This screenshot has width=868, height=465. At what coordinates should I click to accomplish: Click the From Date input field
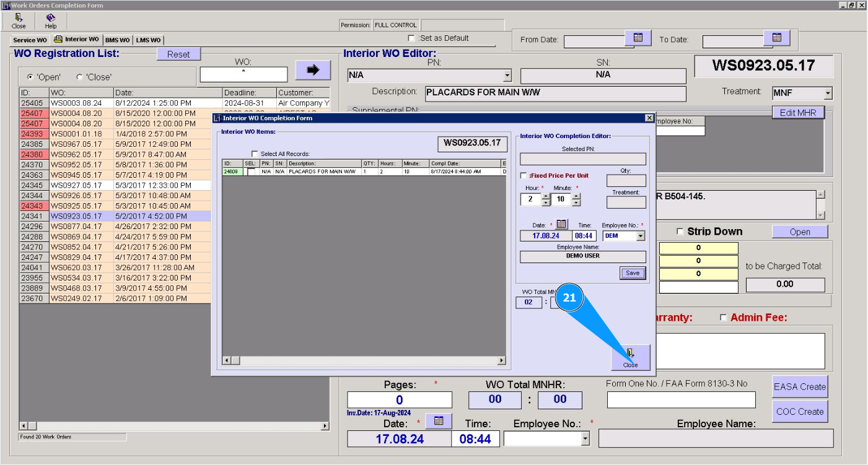[594, 41]
